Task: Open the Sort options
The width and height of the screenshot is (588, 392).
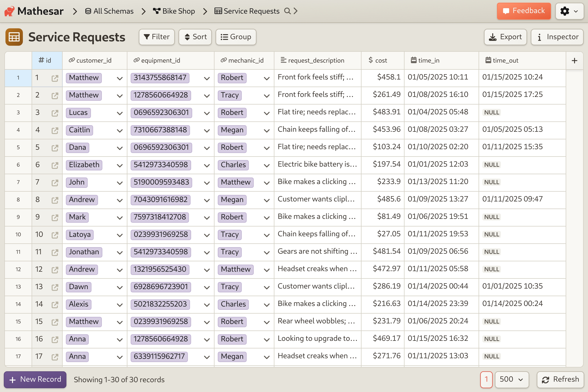Action: click(195, 37)
